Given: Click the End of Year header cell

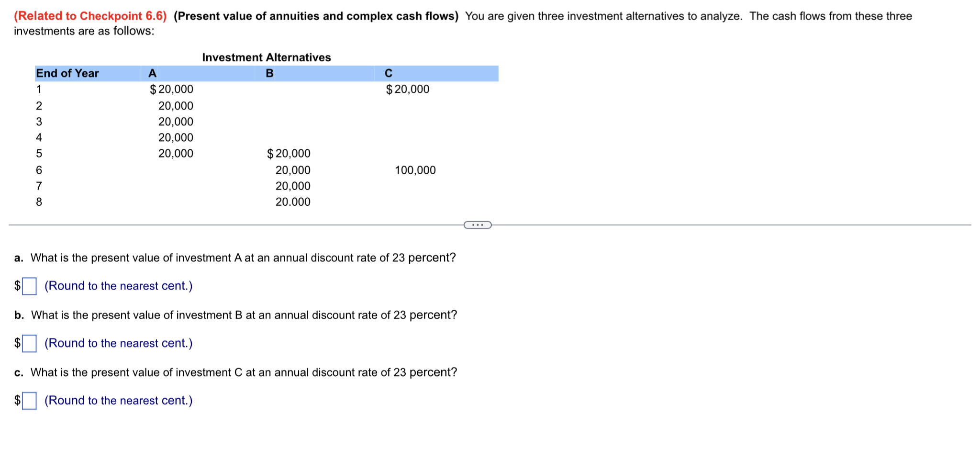Looking at the screenshot, I should coord(67,73).
